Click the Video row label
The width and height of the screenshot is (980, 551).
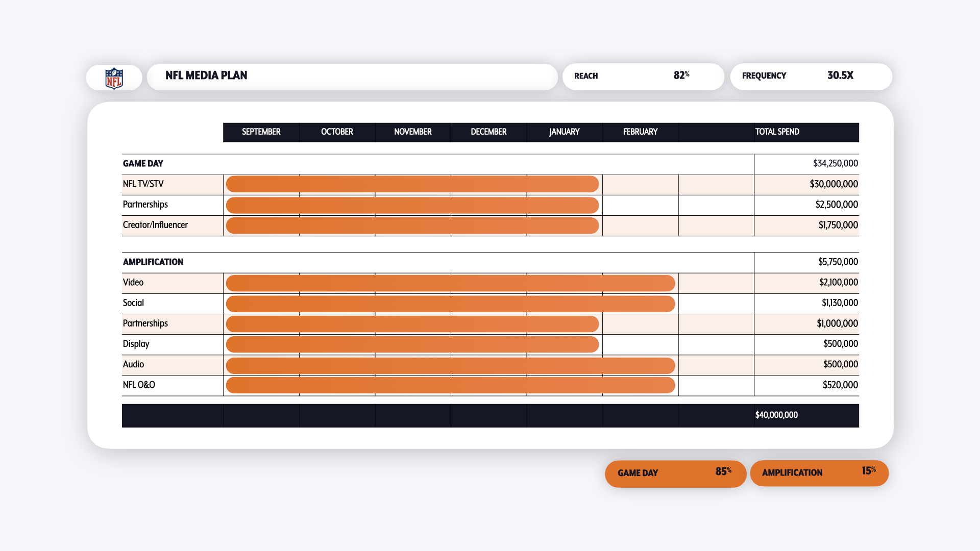[133, 283]
